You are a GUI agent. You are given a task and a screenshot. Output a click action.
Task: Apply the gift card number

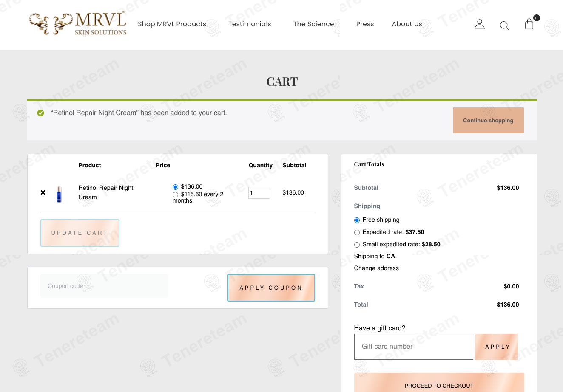496,347
